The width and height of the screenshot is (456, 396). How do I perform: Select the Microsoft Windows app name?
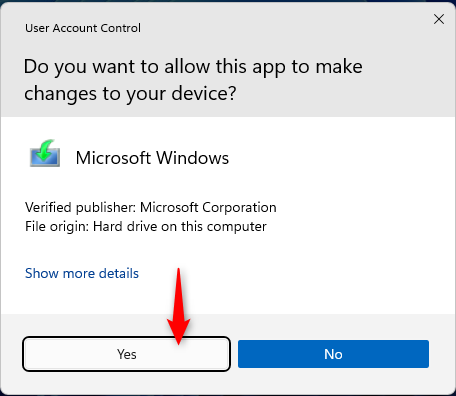(x=152, y=158)
